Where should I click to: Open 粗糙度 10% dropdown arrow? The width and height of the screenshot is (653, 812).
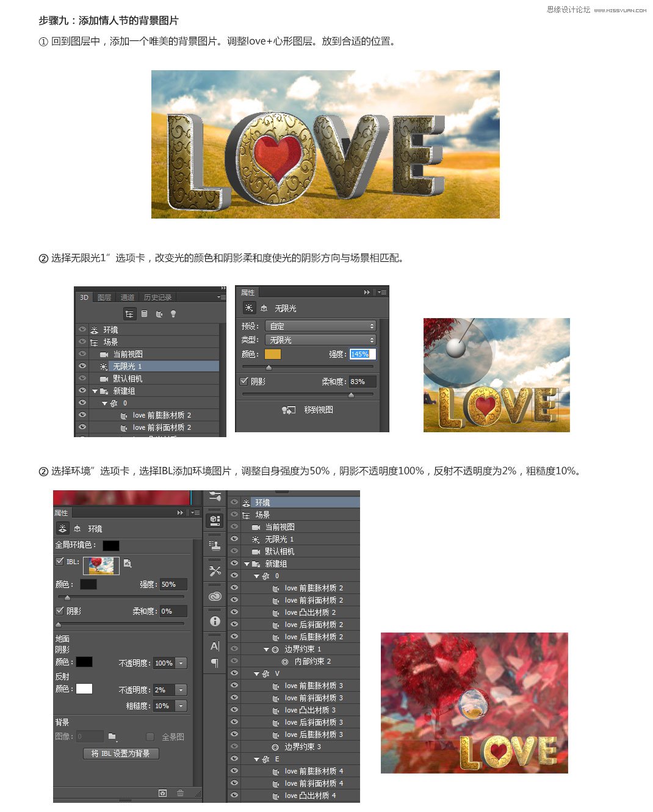click(181, 706)
